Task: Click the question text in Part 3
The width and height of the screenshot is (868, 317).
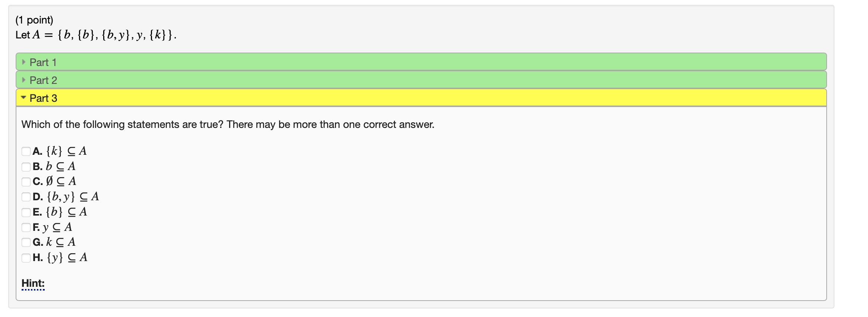Action: (228, 125)
